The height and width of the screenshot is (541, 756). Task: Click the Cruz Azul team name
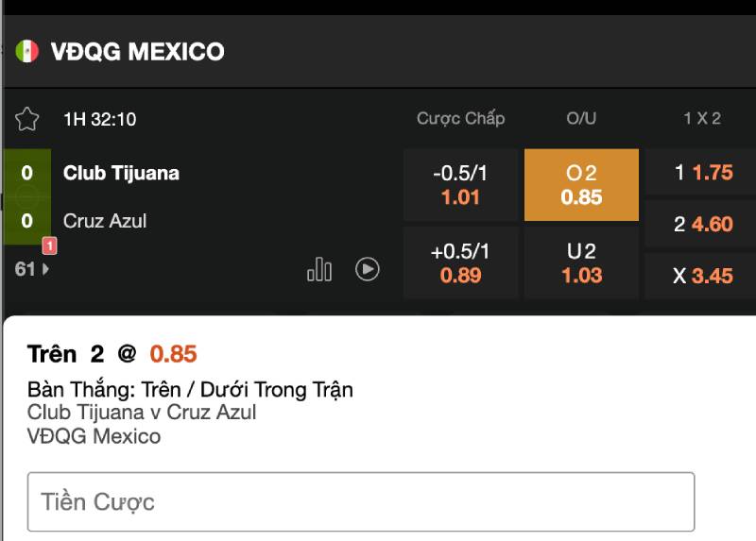tap(105, 221)
